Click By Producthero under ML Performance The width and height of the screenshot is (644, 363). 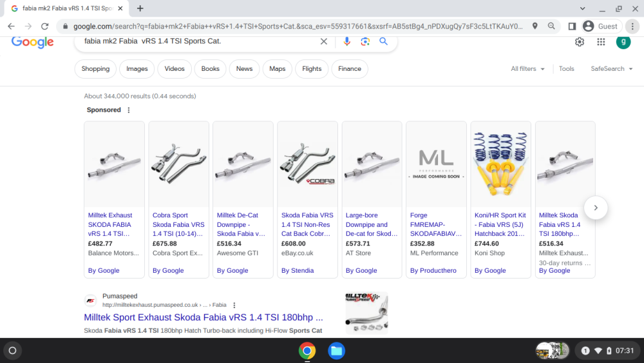click(x=433, y=271)
